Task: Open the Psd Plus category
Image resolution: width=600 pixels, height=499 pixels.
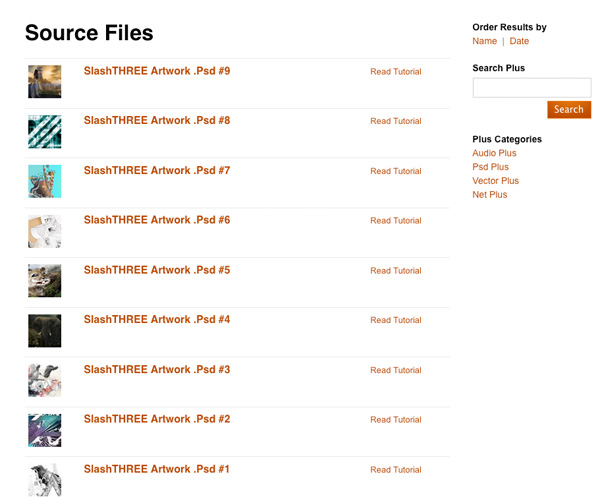Action: coord(491,167)
